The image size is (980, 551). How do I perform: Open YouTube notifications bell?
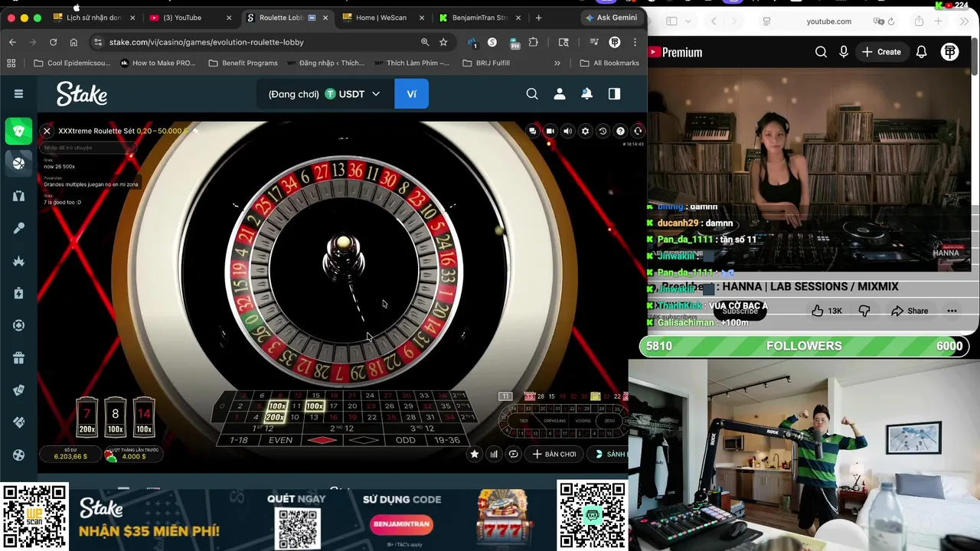click(x=922, y=52)
